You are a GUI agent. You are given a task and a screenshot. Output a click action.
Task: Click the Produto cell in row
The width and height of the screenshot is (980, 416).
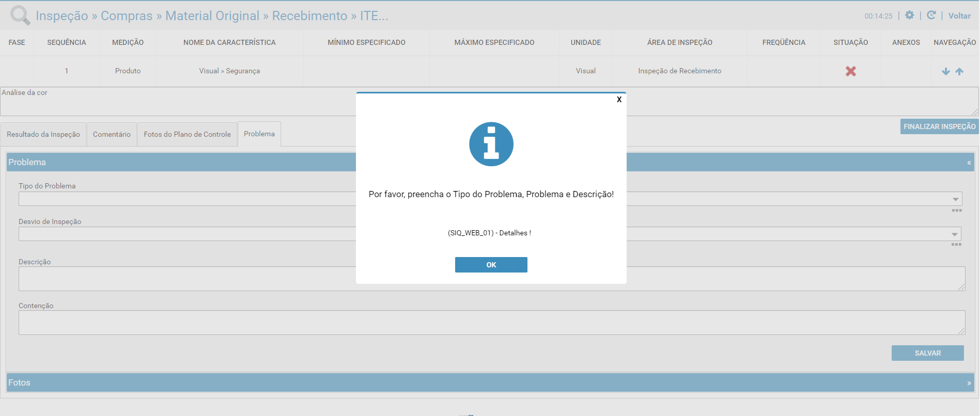[x=128, y=71]
